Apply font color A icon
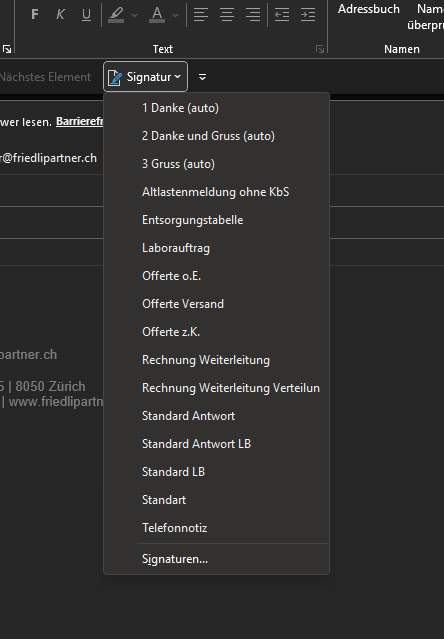The image size is (444, 639). tap(157, 15)
